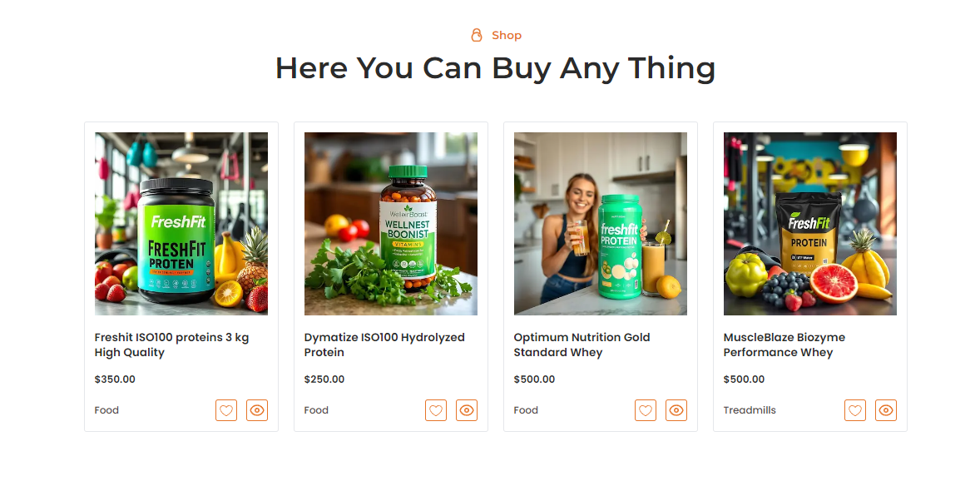Image resolution: width=980 pixels, height=481 pixels.
Task: Click the FreshFit Proten tub image
Action: coord(181,224)
